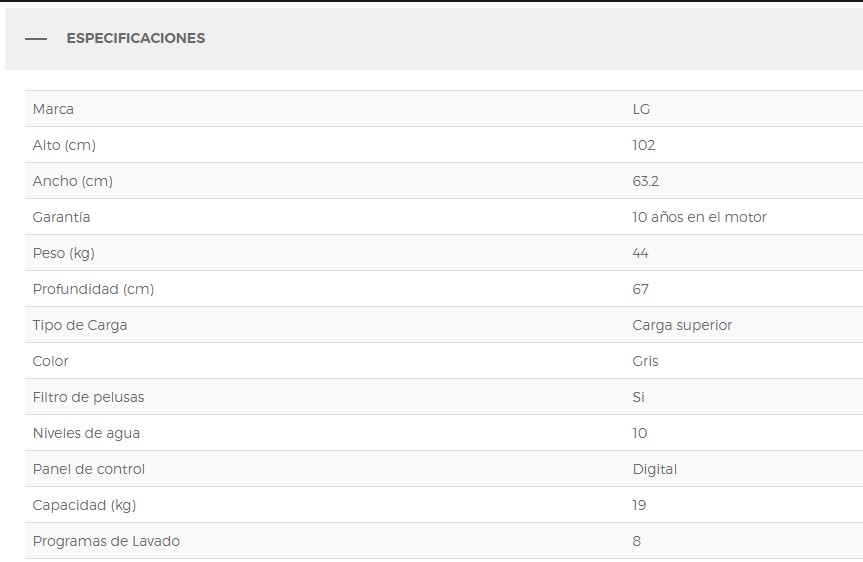Viewport: 863px width, 562px height.
Task: Click the 63.2 width value
Action: tap(646, 181)
